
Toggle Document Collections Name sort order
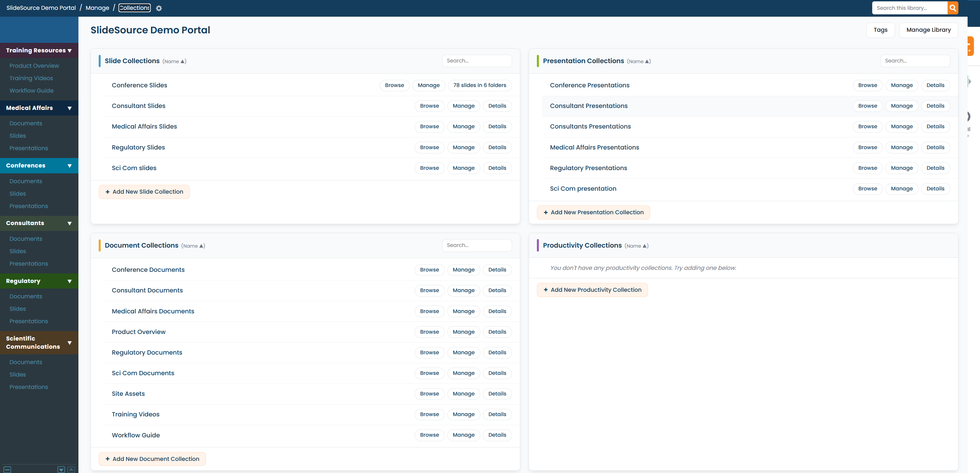click(x=193, y=246)
